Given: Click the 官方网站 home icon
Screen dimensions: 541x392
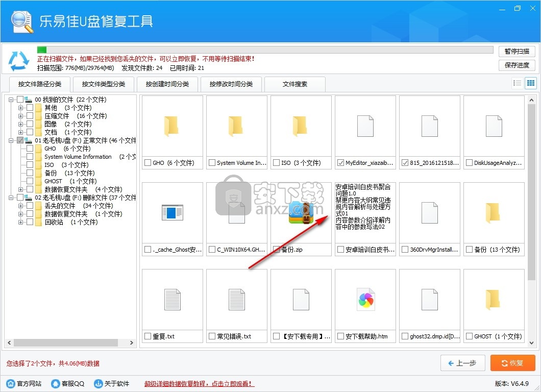Looking at the screenshot, I should [11, 383].
